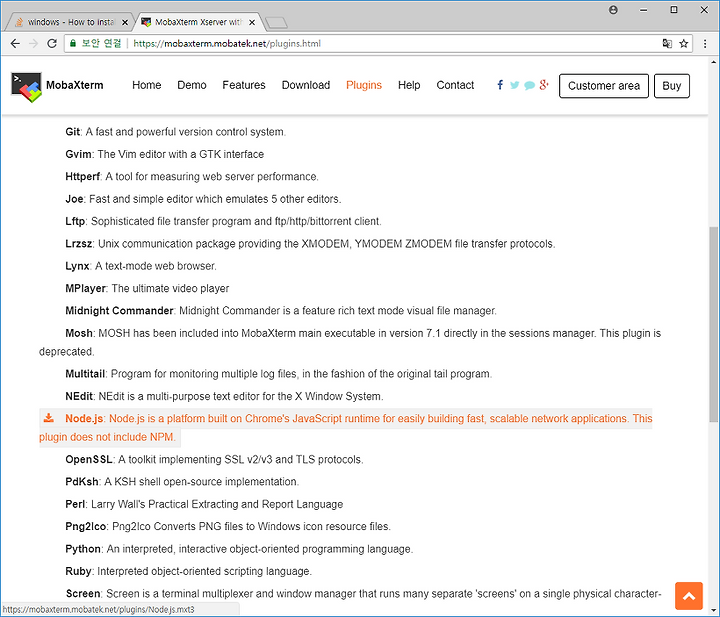Bookmark this page with star icon
720x617 pixels.
click(684, 44)
